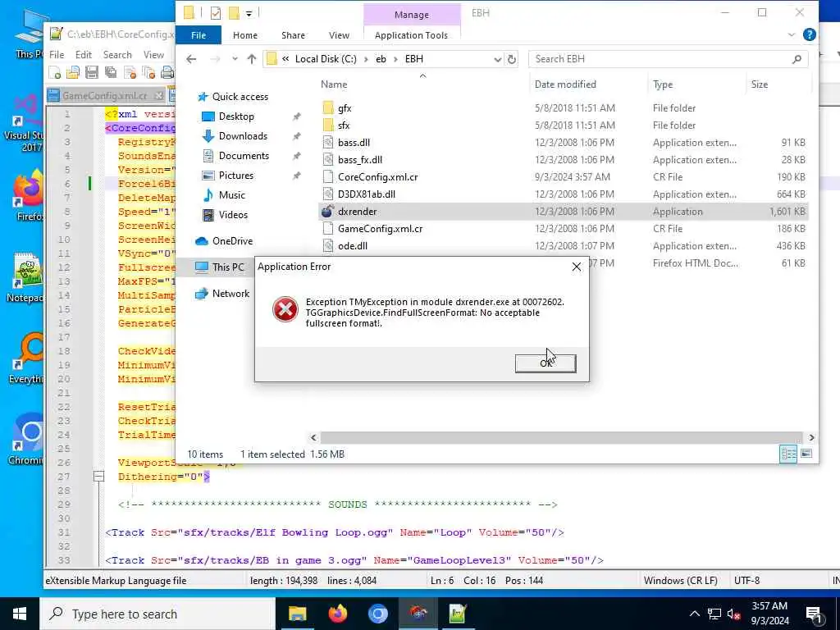This screenshot has height=630, width=840.
Task: Click the muted speaker tray icon
Action: point(733,614)
